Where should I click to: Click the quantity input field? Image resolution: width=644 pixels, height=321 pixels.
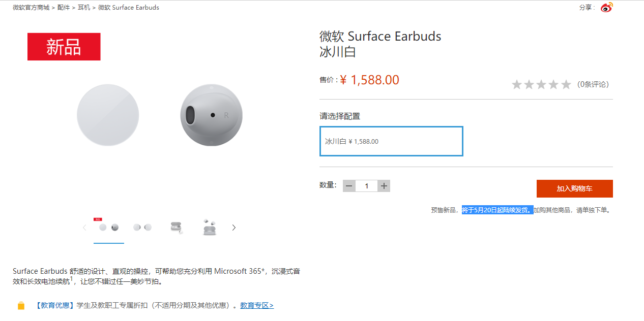[367, 186]
